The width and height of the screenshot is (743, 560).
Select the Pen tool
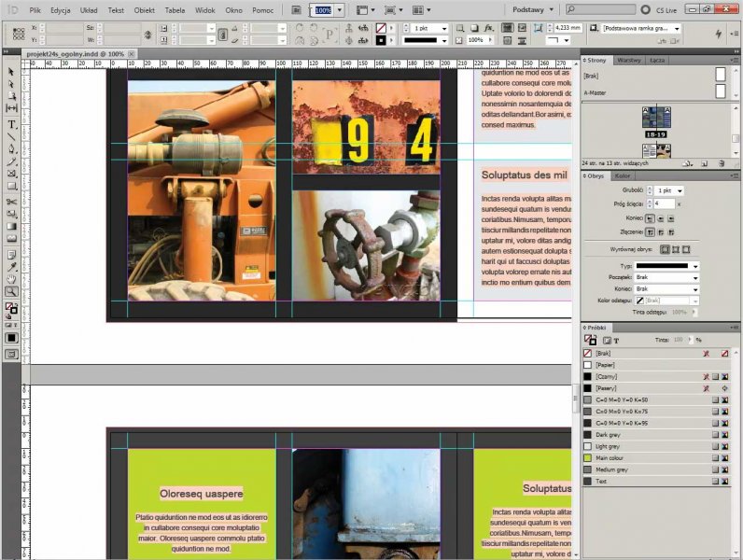coord(12,149)
